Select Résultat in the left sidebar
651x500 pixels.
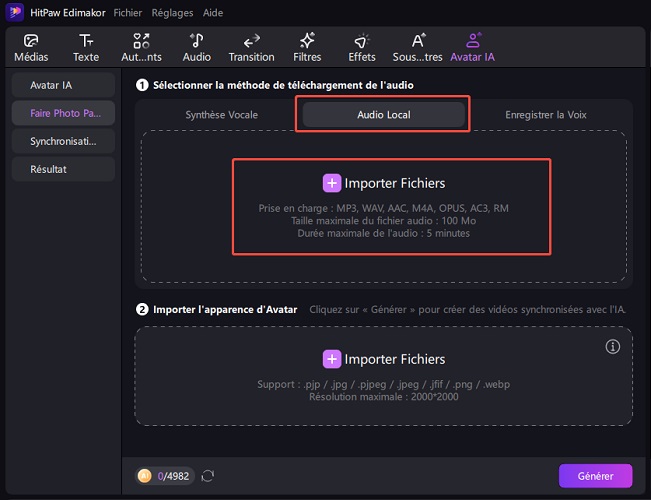pos(49,169)
